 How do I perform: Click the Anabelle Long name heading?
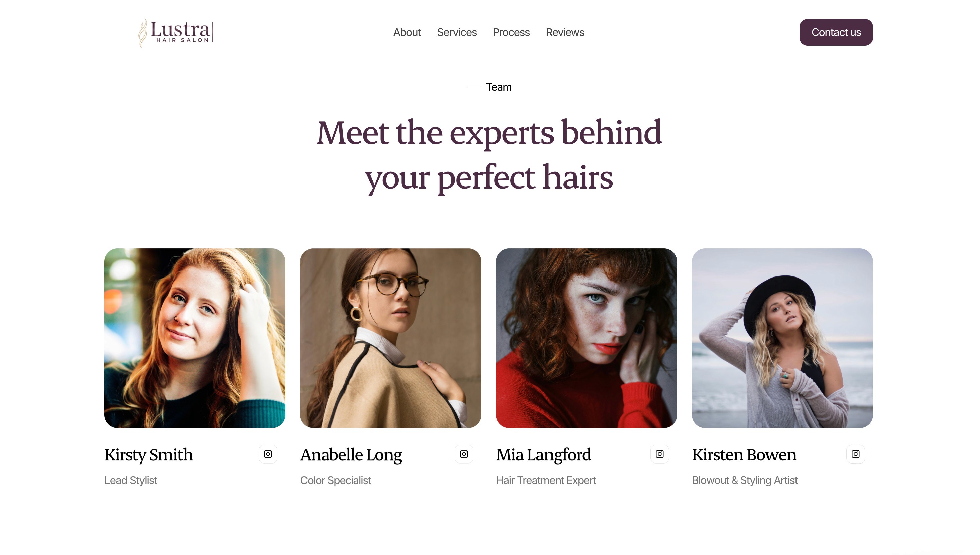pyautogui.click(x=351, y=455)
